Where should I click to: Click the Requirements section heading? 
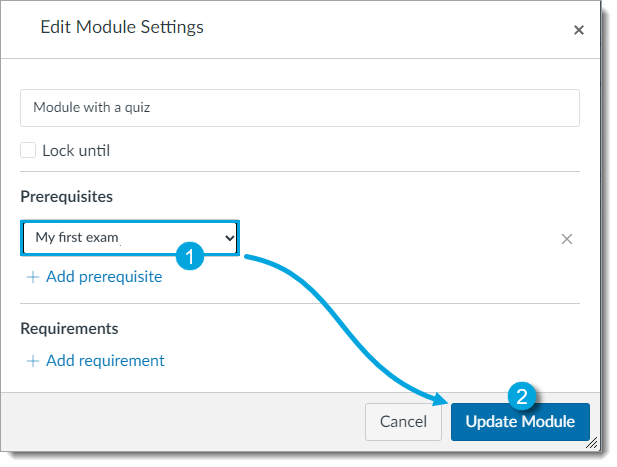click(x=69, y=328)
